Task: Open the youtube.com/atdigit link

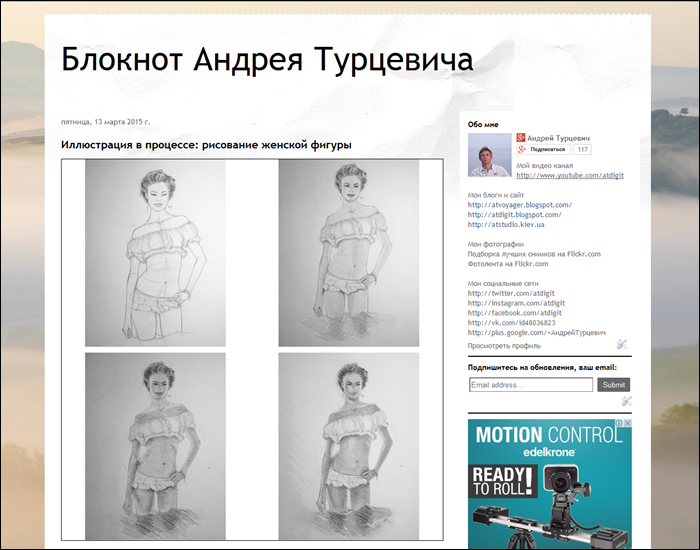Action: point(570,175)
